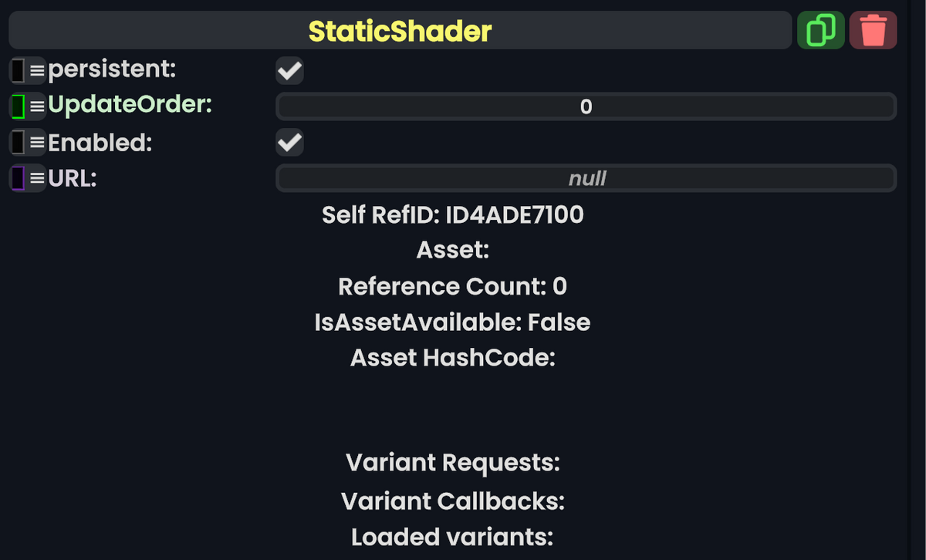Viewport: 926px width, 560px height.
Task: Click the null URL input field
Action: coord(586,178)
